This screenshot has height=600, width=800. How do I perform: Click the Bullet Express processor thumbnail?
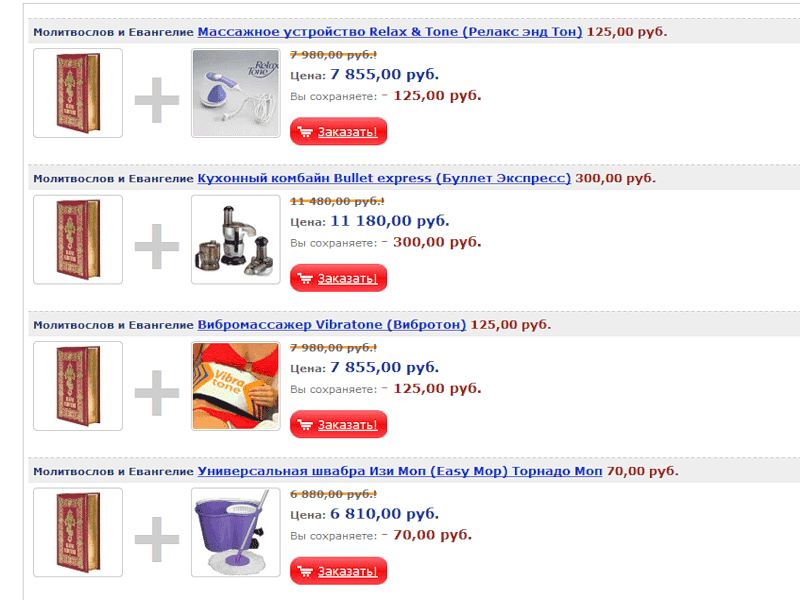(x=236, y=239)
